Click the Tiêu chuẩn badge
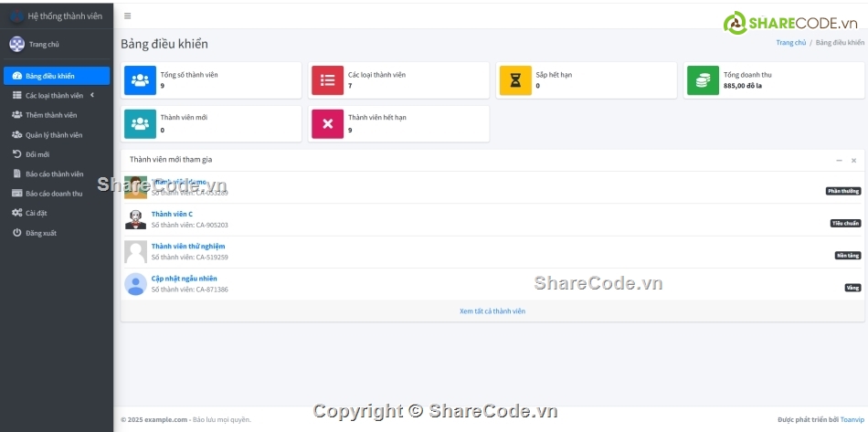 point(845,224)
